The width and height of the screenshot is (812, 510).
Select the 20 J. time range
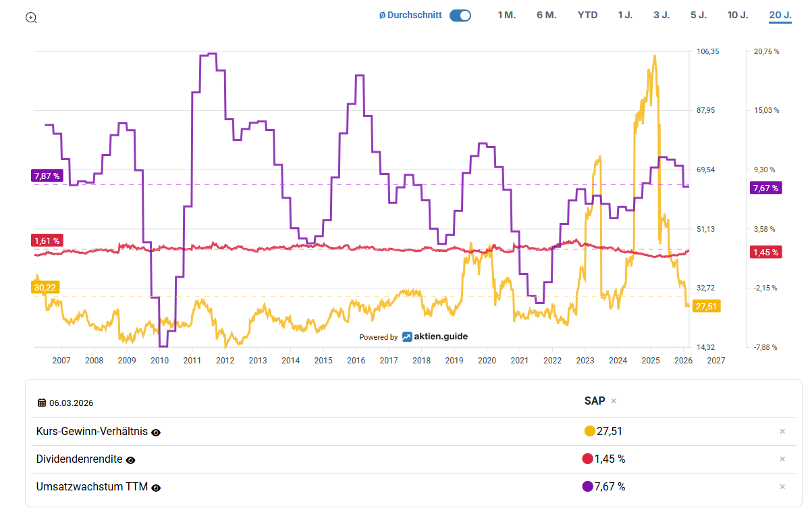[780, 15]
